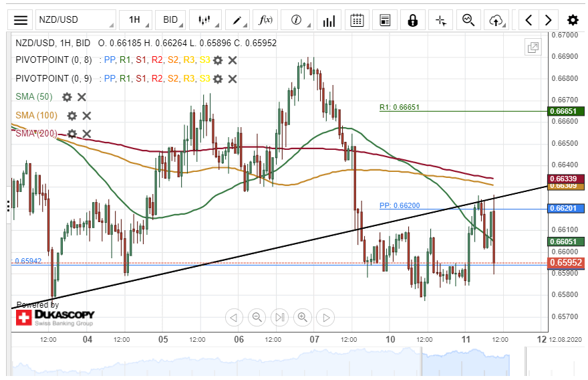Click the 0.66651 green price tag

pyautogui.click(x=566, y=111)
